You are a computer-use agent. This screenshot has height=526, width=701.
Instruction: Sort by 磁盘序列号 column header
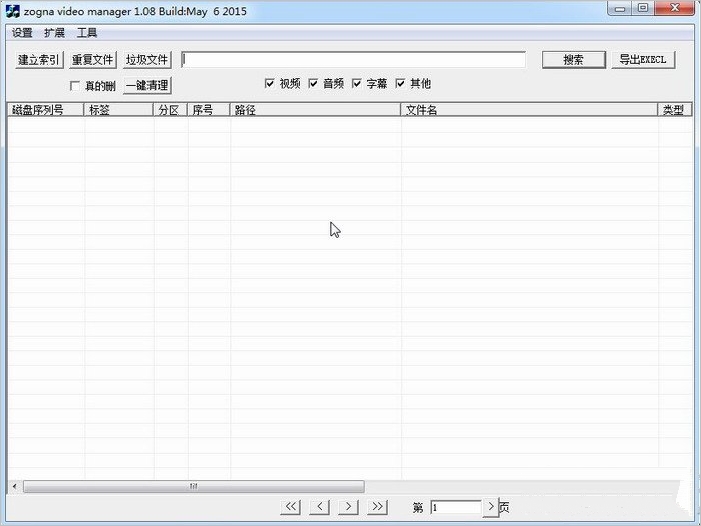[x=46, y=109]
